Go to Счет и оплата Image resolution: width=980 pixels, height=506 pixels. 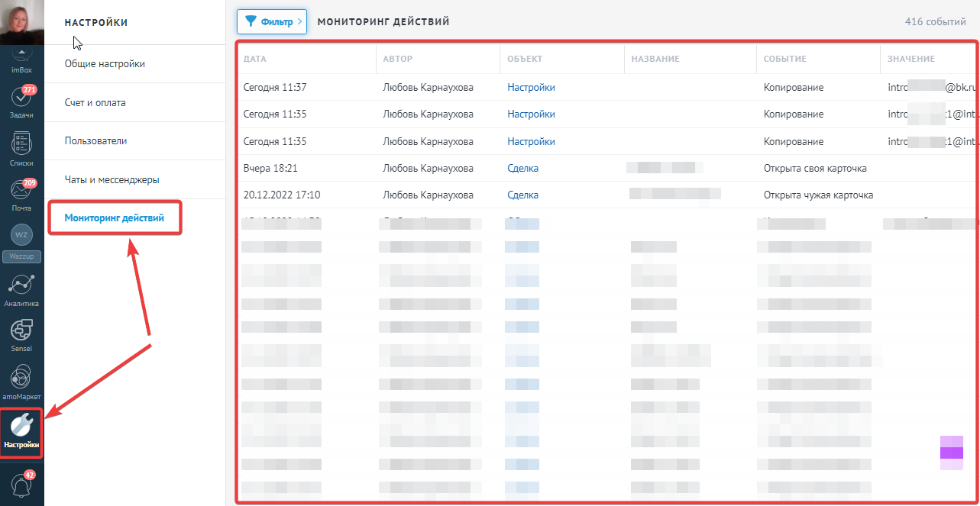point(95,102)
